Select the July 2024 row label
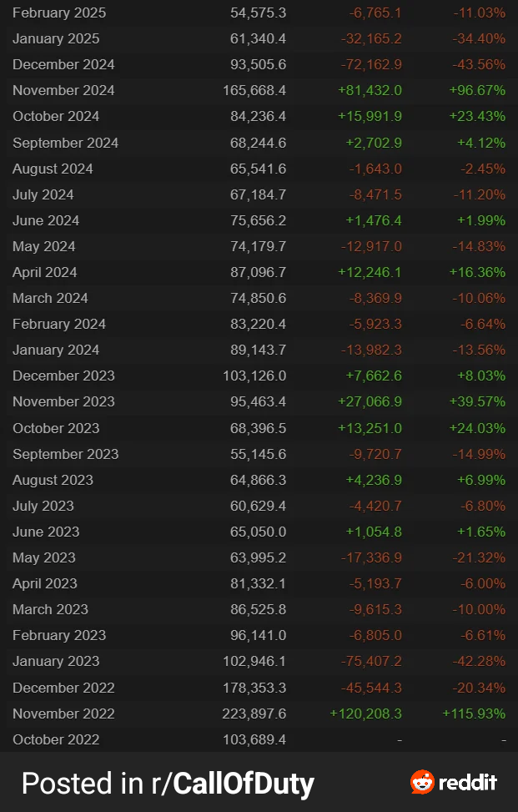518x812 pixels. pyautogui.click(x=43, y=194)
